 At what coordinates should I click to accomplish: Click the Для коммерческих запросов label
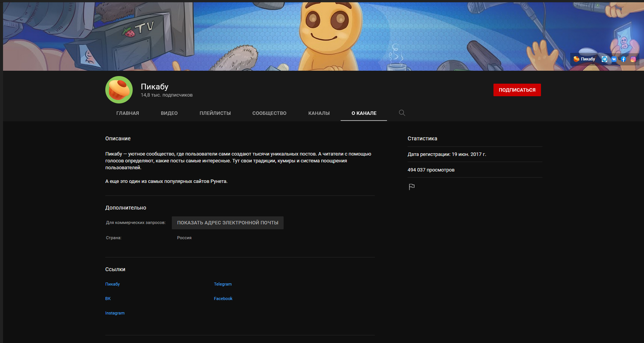click(136, 222)
